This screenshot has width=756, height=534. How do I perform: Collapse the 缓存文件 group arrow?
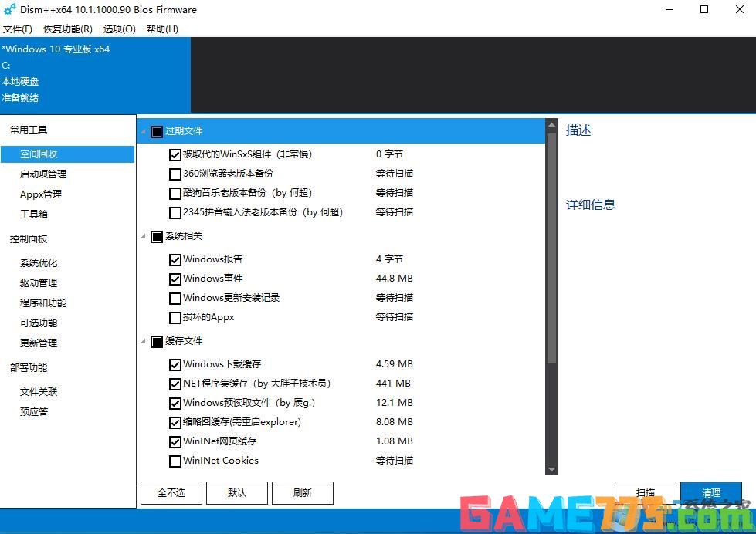143,341
